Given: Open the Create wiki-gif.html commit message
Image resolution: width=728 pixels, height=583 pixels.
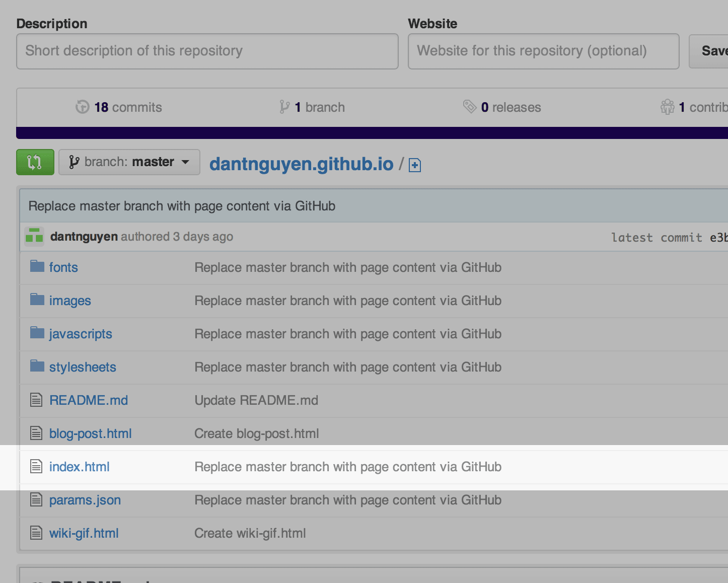Looking at the screenshot, I should (x=250, y=533).
